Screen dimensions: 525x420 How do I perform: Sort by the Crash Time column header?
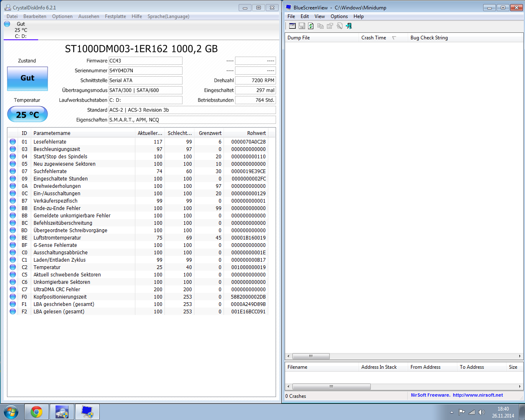click(x=383, y=38)
